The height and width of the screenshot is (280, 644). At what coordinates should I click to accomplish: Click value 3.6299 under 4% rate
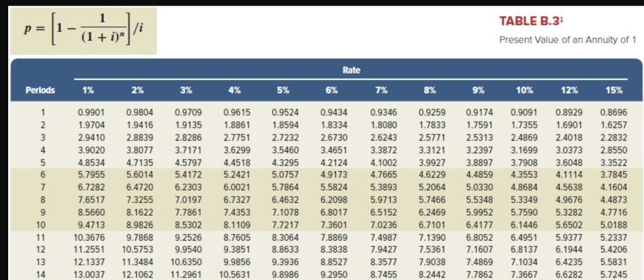[x=237, y=149]
